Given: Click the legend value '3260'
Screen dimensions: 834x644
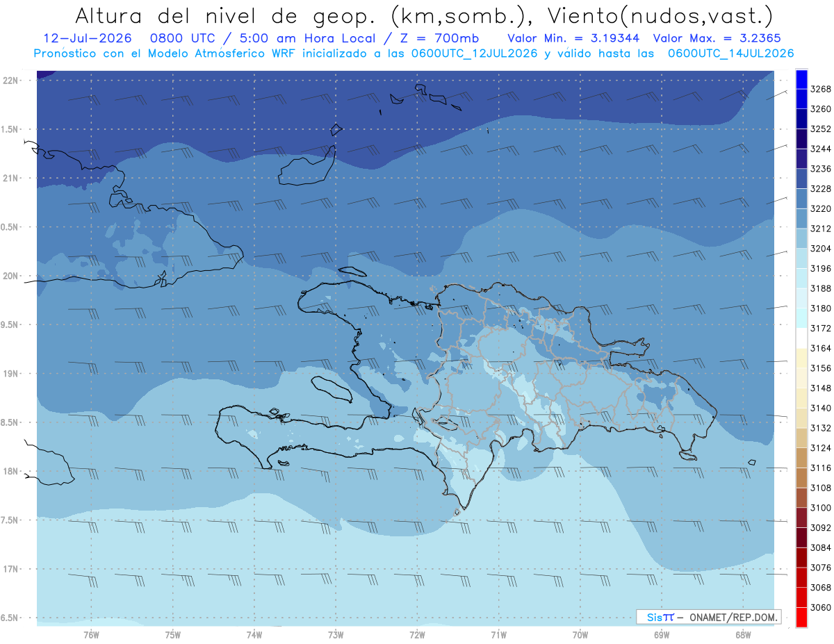Looking at the screenshot, I should (x=821, y=109).
